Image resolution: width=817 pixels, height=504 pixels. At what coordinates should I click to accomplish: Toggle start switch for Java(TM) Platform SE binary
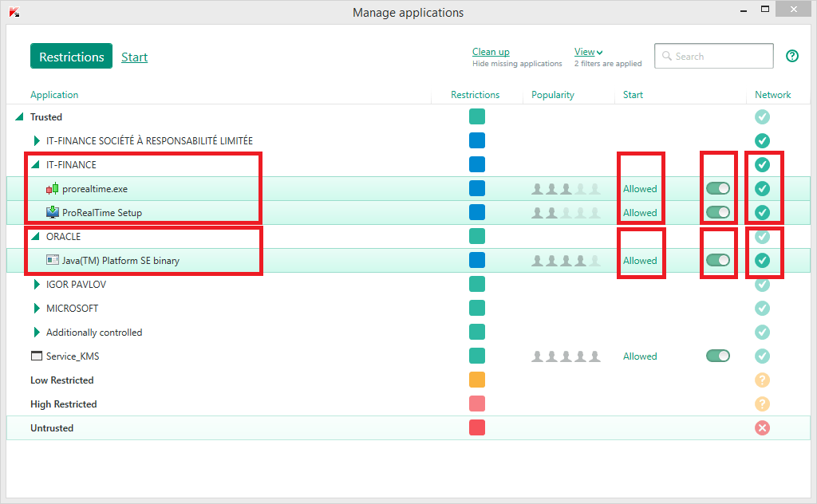click(718, 260)
